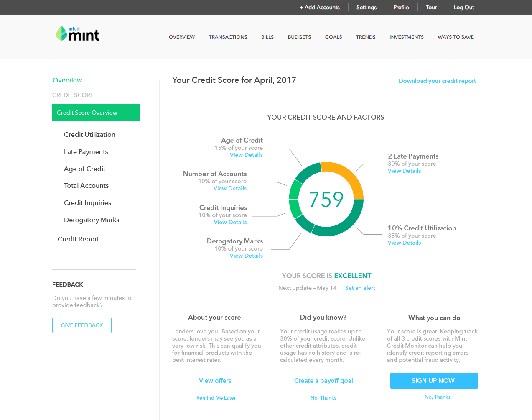532x420 pixels.
Task: Open the Bills section
Action: (x=267, y=37)
